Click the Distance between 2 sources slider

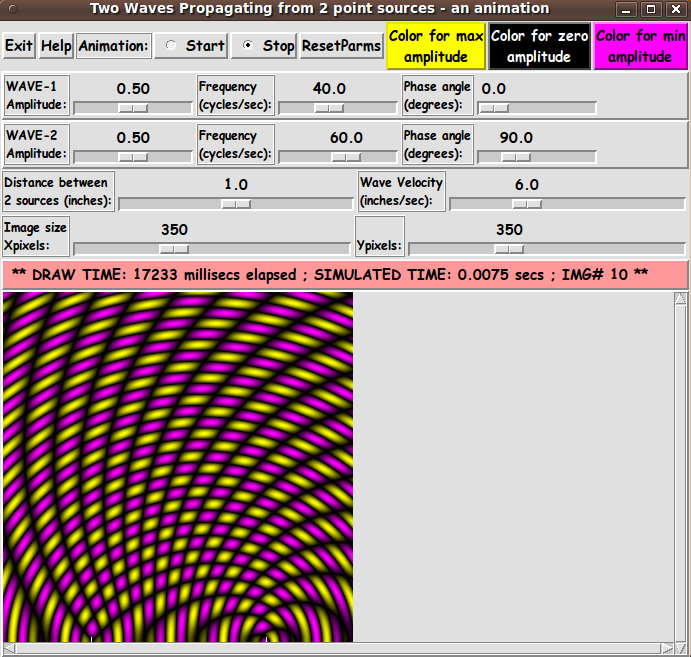[236, 204]
